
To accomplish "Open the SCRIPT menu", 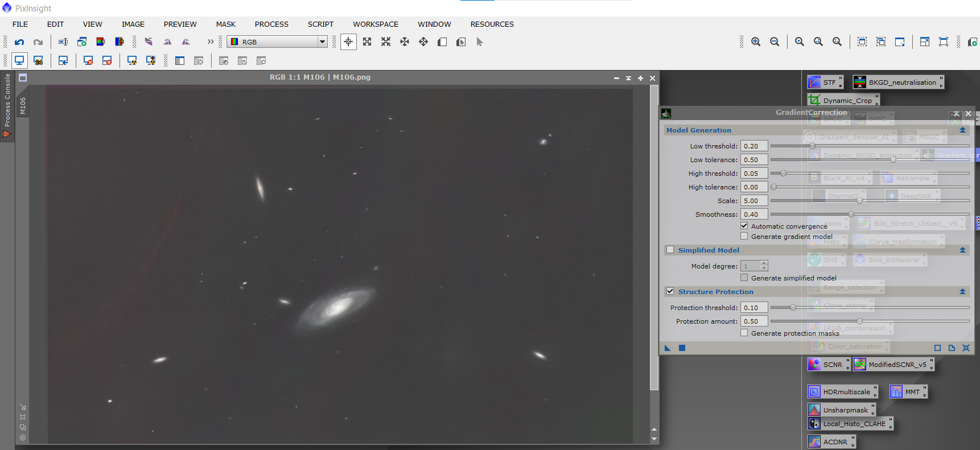I will tap(320, 24).
